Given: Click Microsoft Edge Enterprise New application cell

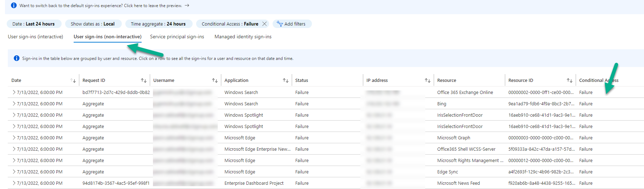Looking at the screenshot, I should click(257, 149).
